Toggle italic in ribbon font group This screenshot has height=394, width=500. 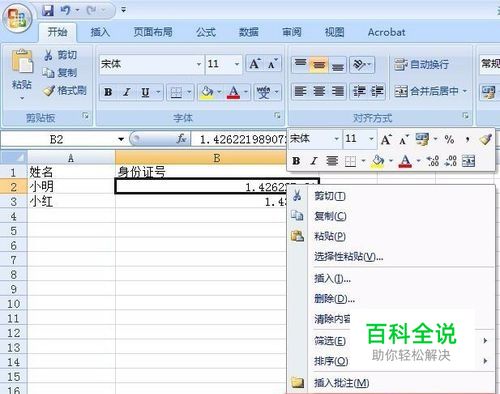click(127, 92)
